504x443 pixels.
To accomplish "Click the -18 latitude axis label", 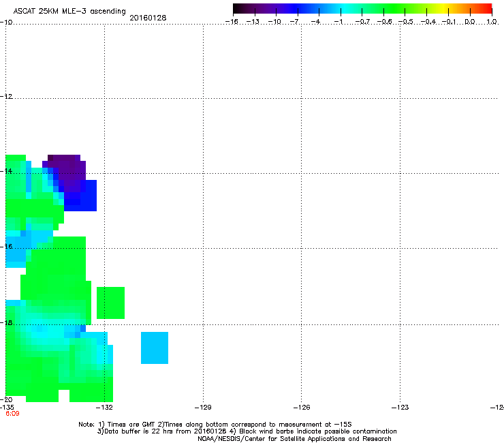I will coord(6,322).
